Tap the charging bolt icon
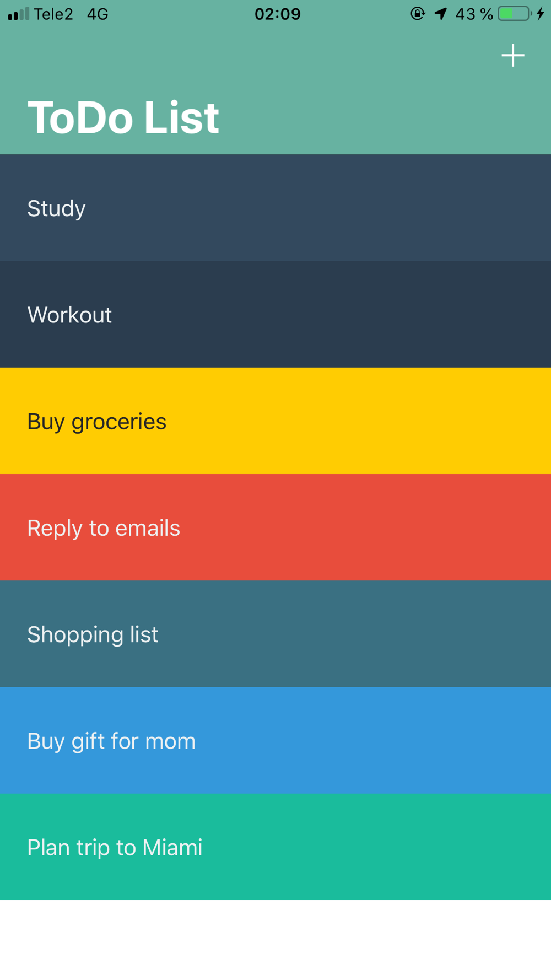This screenshot has height=980, width=551. 541,14
